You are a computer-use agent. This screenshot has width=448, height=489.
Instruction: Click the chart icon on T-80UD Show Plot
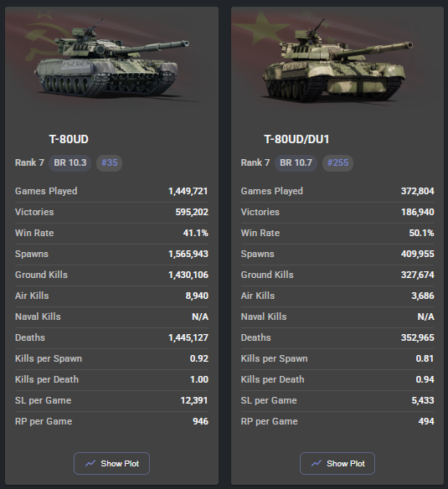pyautogui.click(x=90, y=463)
